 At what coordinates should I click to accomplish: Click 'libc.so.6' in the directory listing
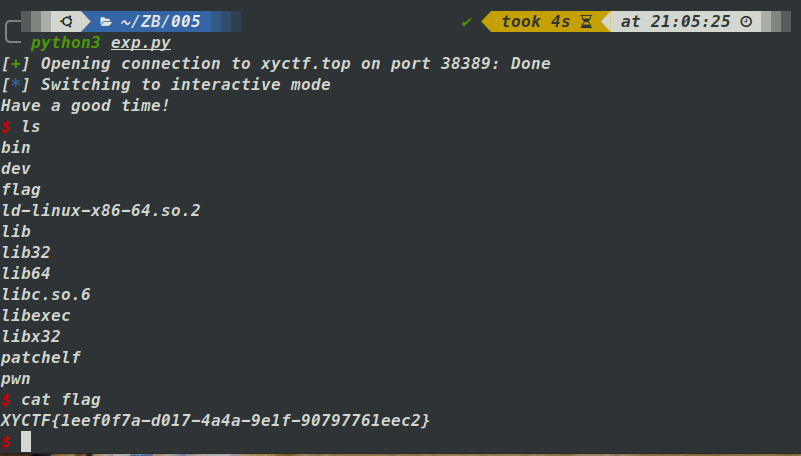[x=46, y=295]
